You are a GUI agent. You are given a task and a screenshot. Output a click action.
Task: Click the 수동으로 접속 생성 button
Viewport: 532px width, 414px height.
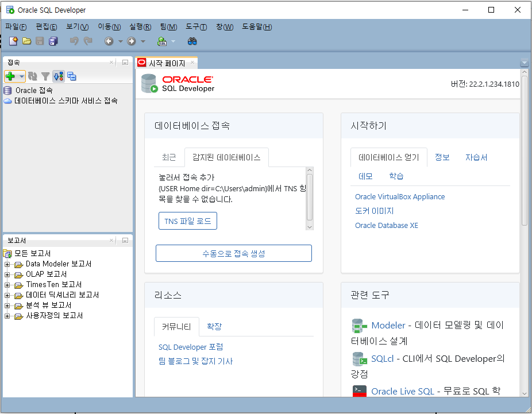(x=233, y=253)
